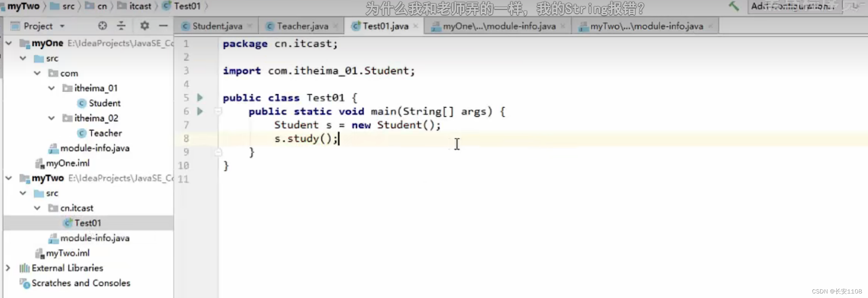This screenshot has height=298, width=868.
Task: Click the locate target crosshair icon
Action: tap(102, 26)
